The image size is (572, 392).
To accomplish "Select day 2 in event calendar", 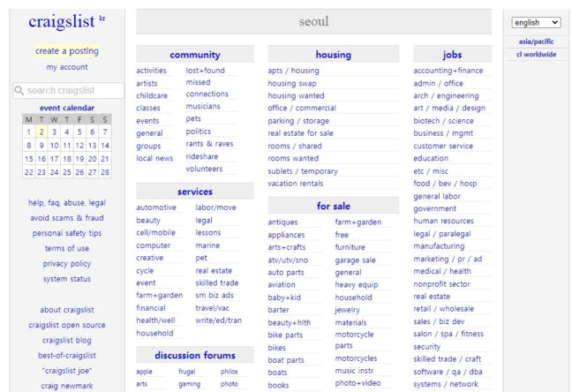I will tap(41, 132).
